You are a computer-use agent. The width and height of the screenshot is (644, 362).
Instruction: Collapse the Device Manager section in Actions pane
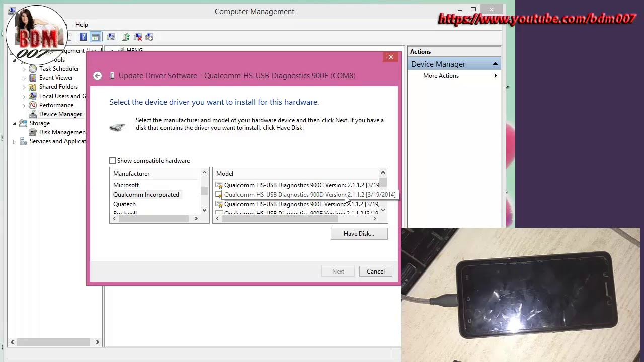(x=495, y=64)
